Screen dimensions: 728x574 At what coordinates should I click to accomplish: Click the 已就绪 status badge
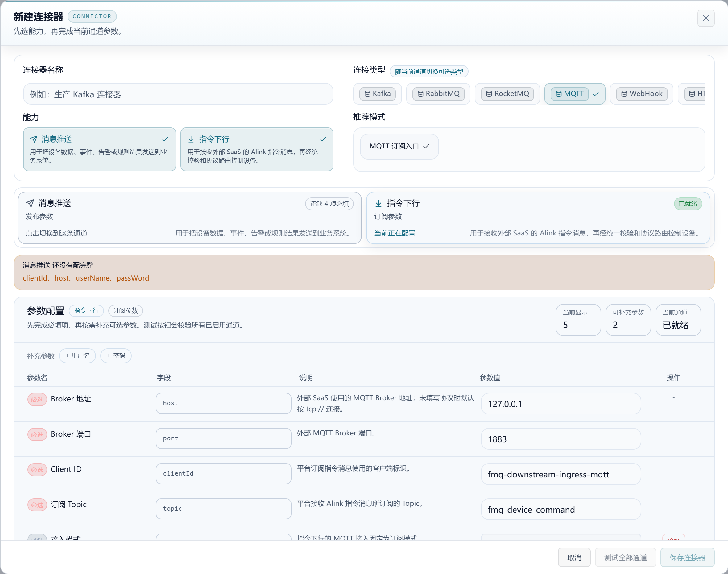[688, 204]
